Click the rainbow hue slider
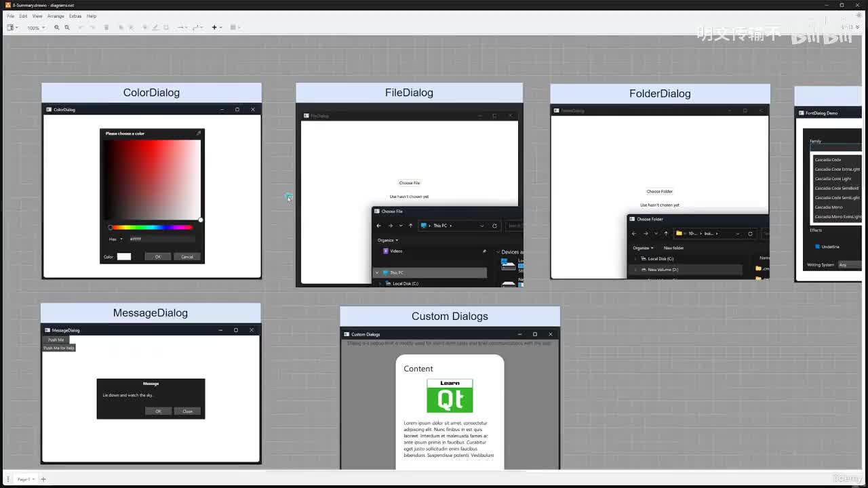Screen dimensions: 868x488 click(151, 227)
